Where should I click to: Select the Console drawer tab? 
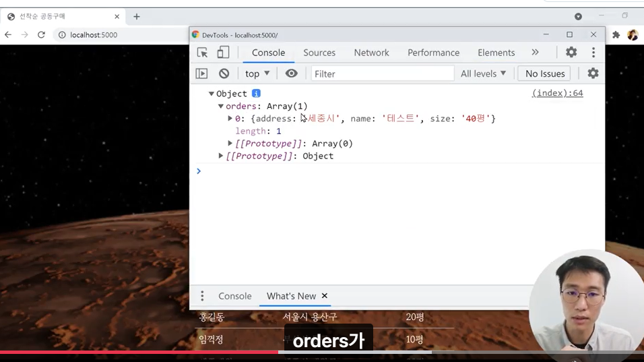coord(235,296)
